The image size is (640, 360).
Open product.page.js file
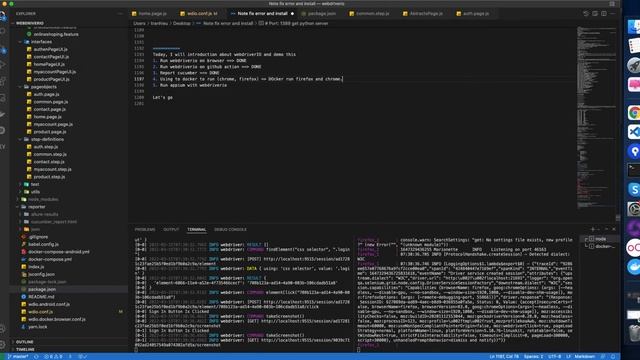[50, 132]
